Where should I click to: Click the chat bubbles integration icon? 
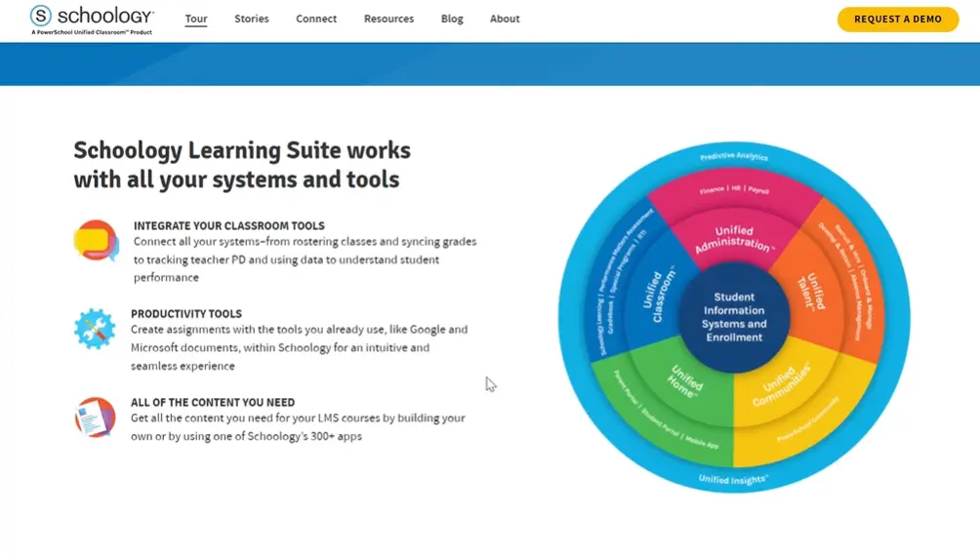(x=96, y=241)
